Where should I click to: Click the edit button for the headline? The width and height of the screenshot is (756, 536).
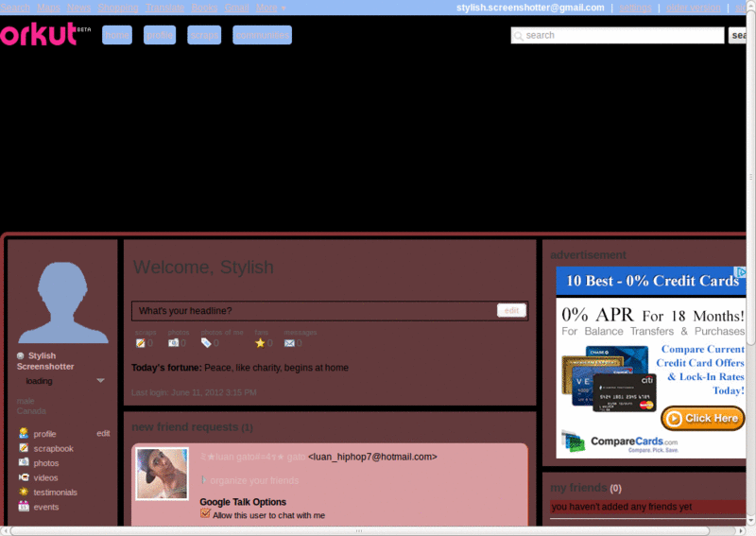click(511, 310)
